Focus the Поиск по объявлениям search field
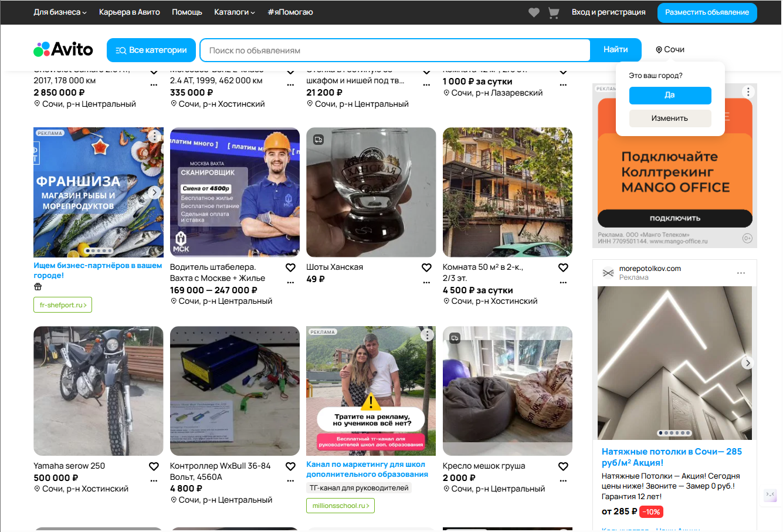The height and width of the screenshot is (532, 783). (395, 50)
